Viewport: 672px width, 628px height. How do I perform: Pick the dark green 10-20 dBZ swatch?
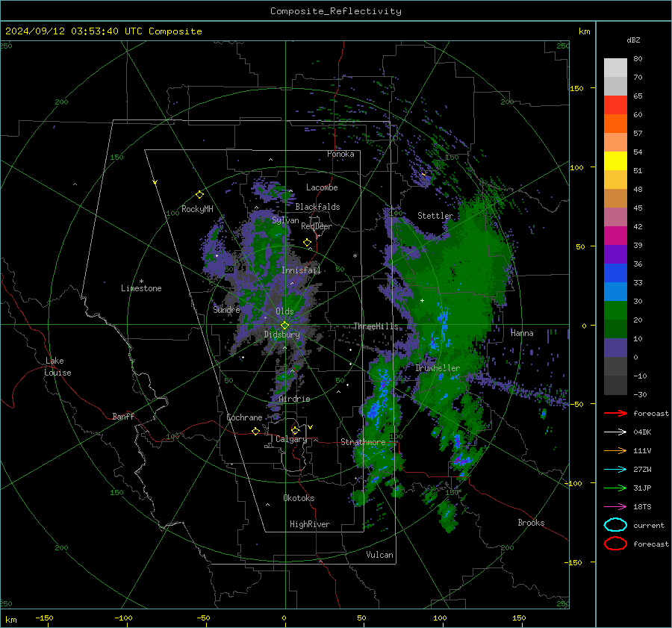coord(615,329)
